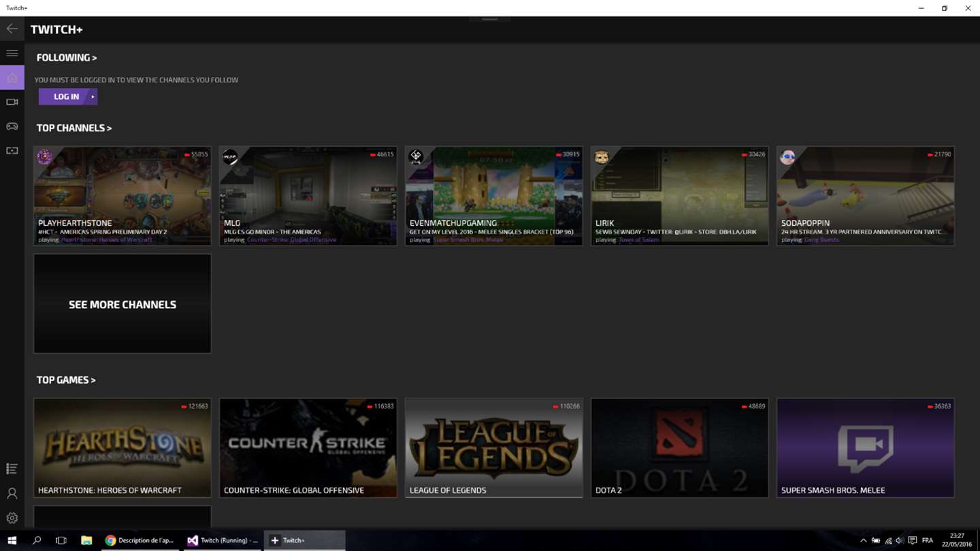Click Lirik channel avatar
The width and height of the screenshot is (980, 551).
pyautogui.click(x=602, y=157)
